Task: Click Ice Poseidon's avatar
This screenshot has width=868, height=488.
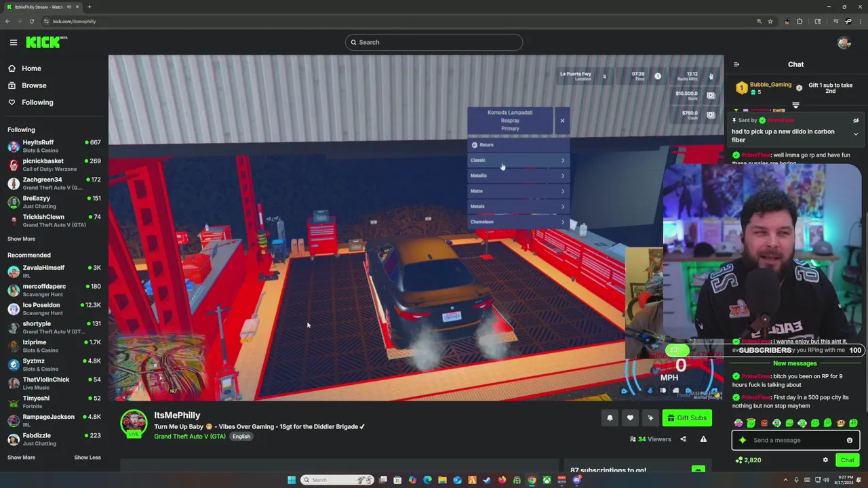Action: click(x=14, y=308)
